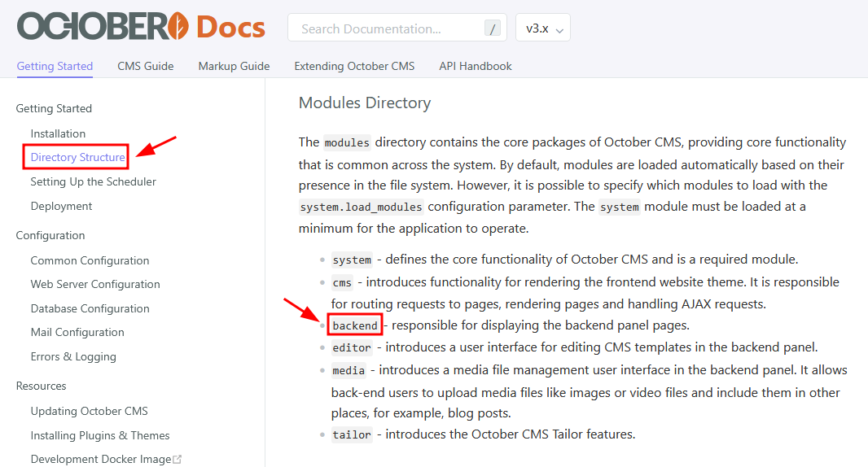Go to the Deployment page

[62, 206]
